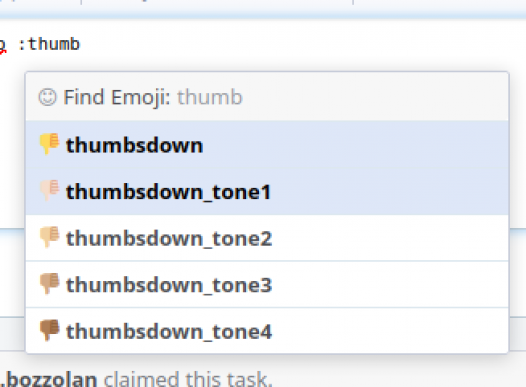Choose thumbsdown_tone1 from the emoji list
526x387 pixels.
pos(267,191)
